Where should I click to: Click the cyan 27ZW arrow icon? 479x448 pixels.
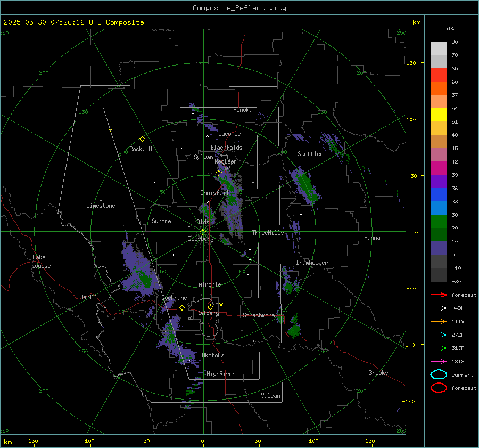[439, 335]
